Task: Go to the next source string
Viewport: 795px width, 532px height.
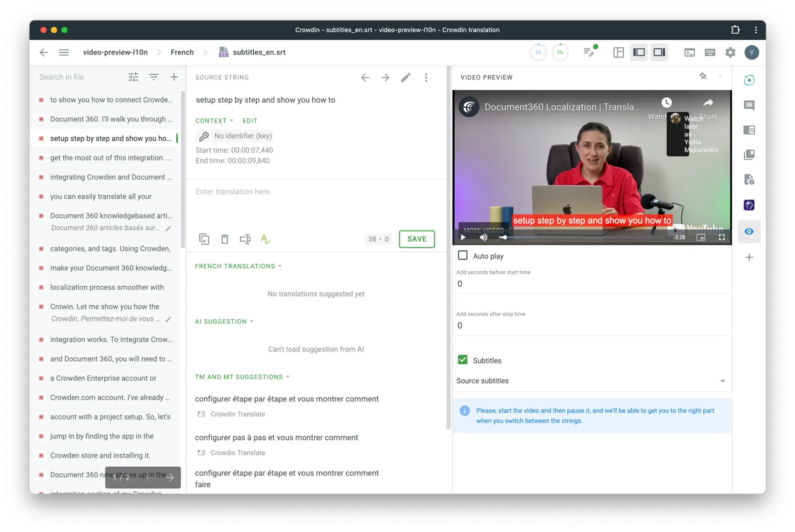Action: click(385, 77)
